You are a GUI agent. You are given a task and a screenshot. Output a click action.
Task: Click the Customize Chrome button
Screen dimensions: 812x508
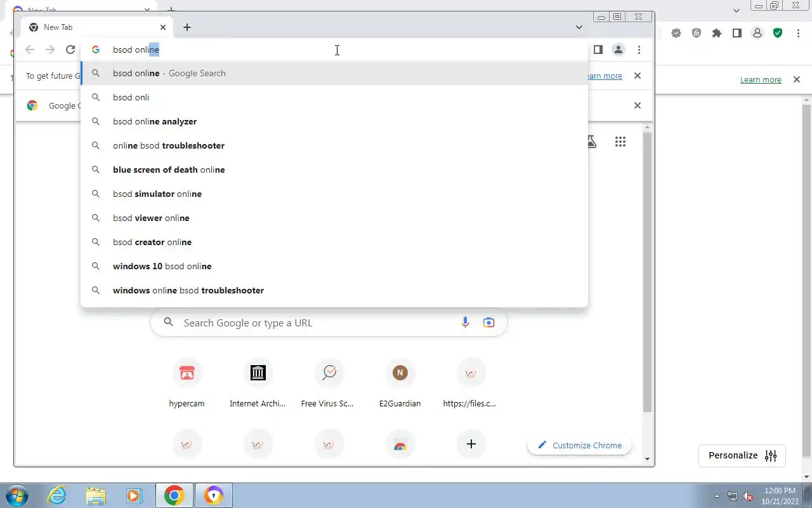tap(579, 445)
